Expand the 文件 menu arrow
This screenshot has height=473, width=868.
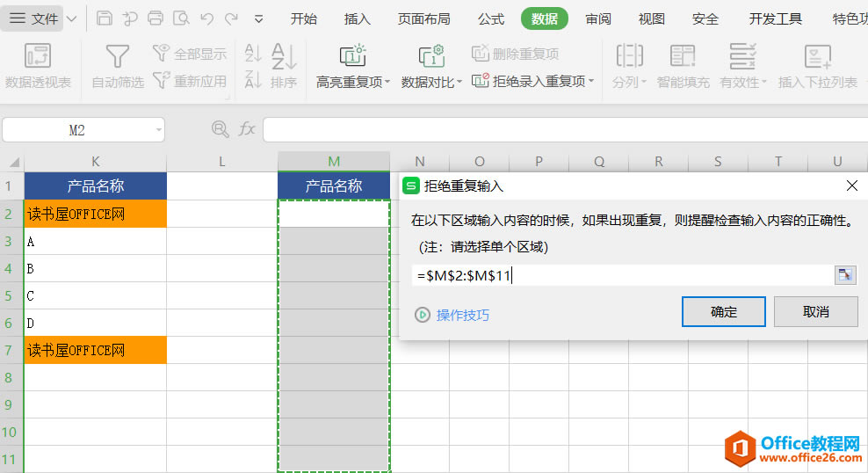(71, 18)
